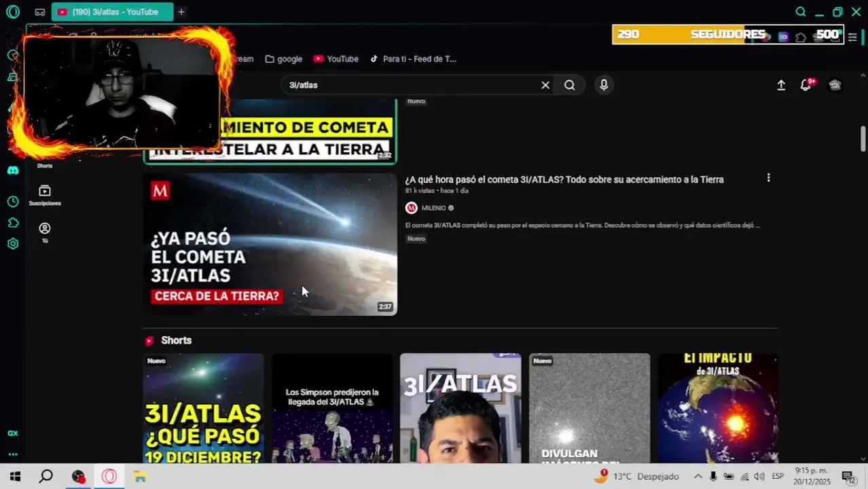The height and width of the screenshot is (489, 868).
Task: Open the 9:15 p. m. taskbar clock
Action: click(x=812, y=476)
